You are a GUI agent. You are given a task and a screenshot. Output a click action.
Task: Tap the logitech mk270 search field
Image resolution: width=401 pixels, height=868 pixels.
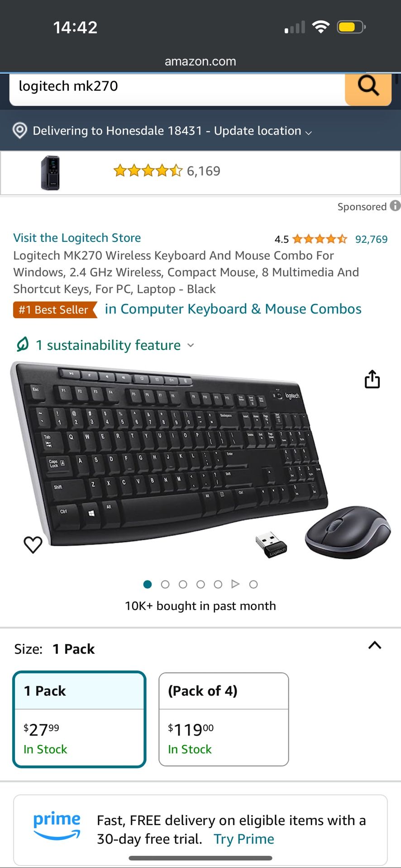(x=177, y=88)
